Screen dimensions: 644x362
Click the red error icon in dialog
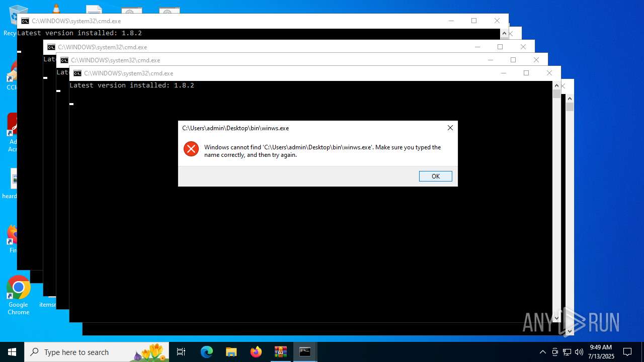pyautogui.click(x=191, y=149)
